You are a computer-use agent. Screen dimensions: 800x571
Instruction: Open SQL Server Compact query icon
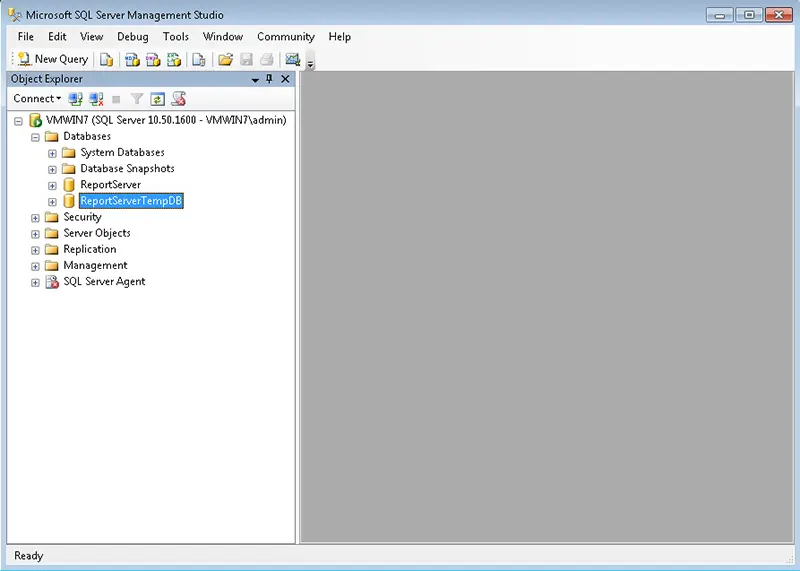[x=198, y=60]
